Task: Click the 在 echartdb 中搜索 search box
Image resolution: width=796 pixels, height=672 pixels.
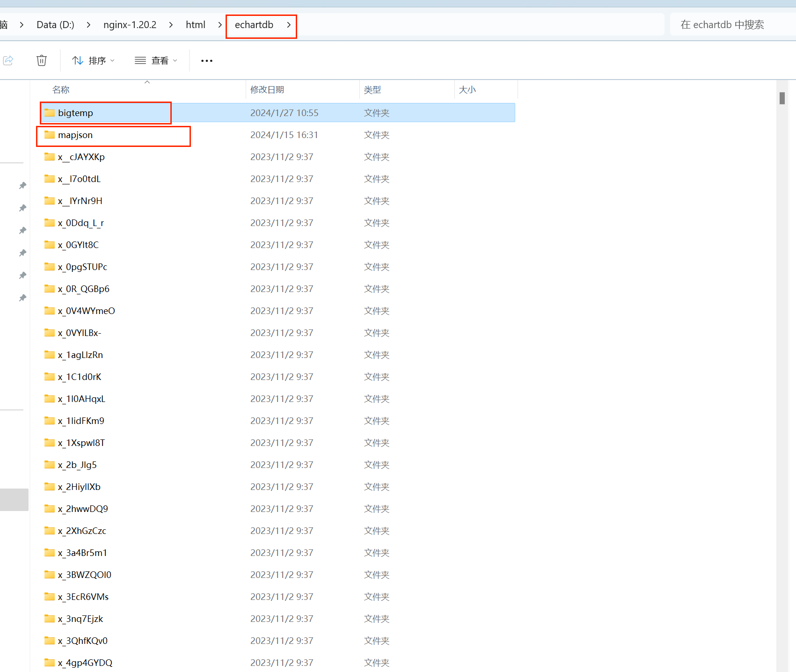Action: (733, 25)
